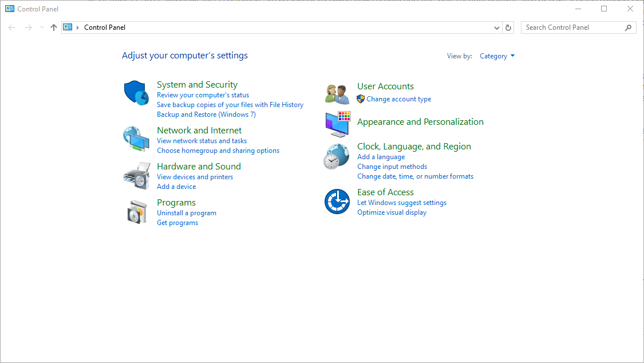Click the Hardware and Sound printer icon

point(136,175)
